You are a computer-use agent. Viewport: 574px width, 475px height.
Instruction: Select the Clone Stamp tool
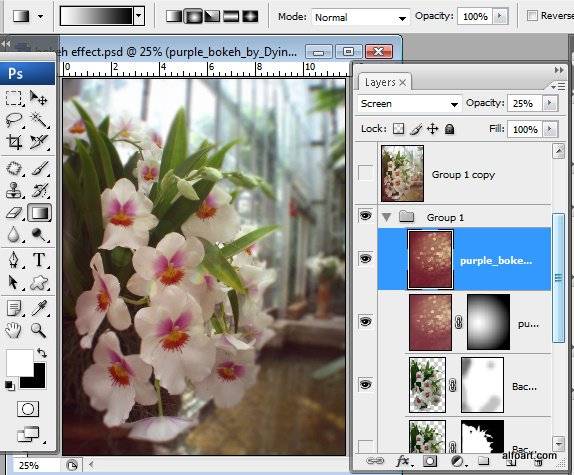point(14,190)
